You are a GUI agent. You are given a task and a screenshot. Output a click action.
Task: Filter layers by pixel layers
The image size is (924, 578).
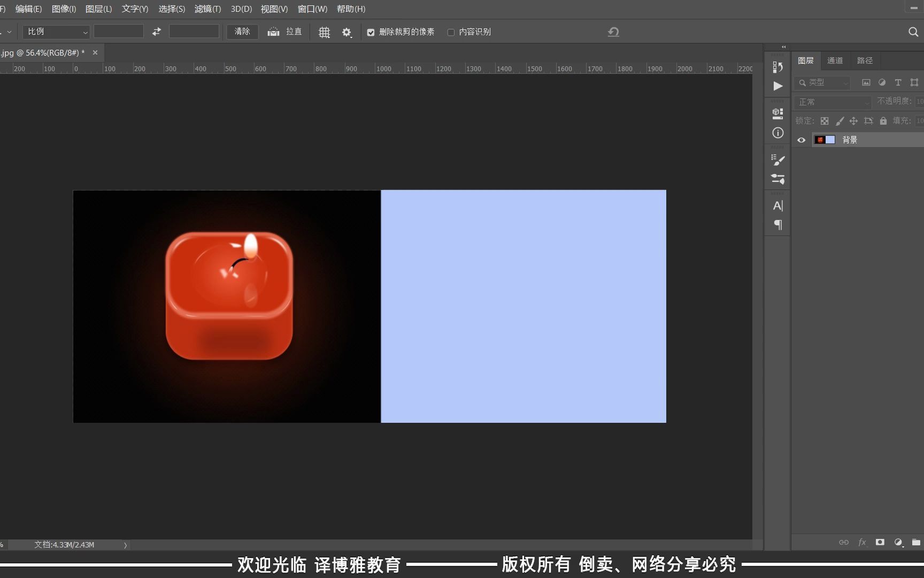click(866, 82)
